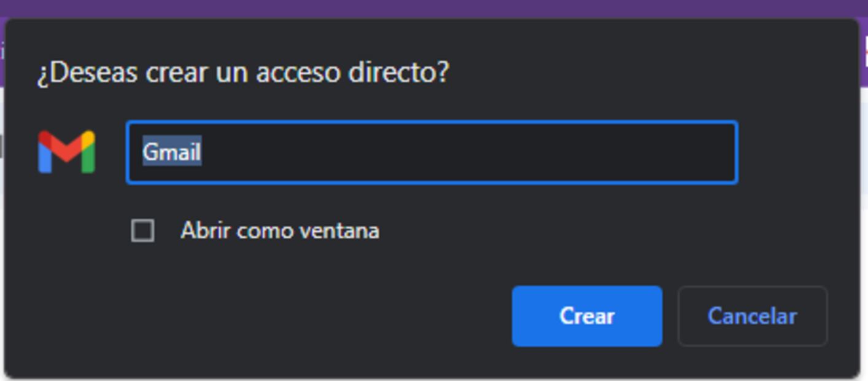Click the empty space right of 'Gmail' in the field
This screenshot has height=381, width=868.
pos(467,152)
